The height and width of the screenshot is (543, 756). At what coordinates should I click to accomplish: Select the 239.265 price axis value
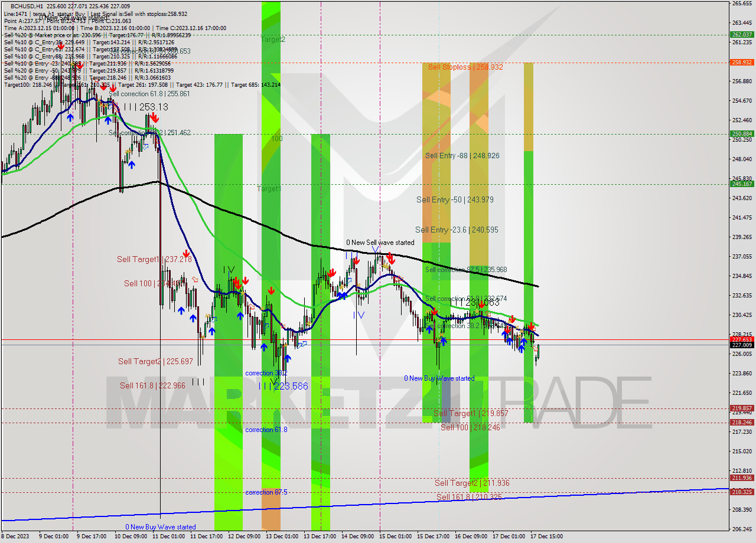pyautogui.click(x=742, y=237)
